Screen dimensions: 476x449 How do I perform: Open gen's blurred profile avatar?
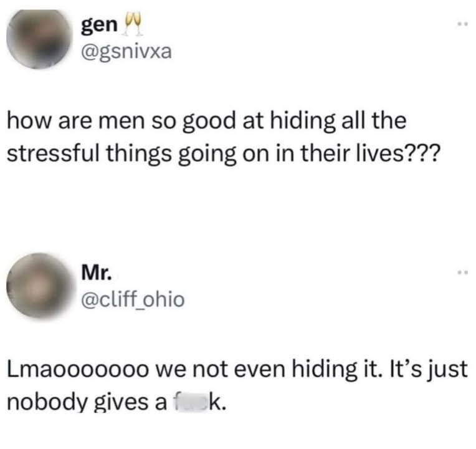pos(38,39)
